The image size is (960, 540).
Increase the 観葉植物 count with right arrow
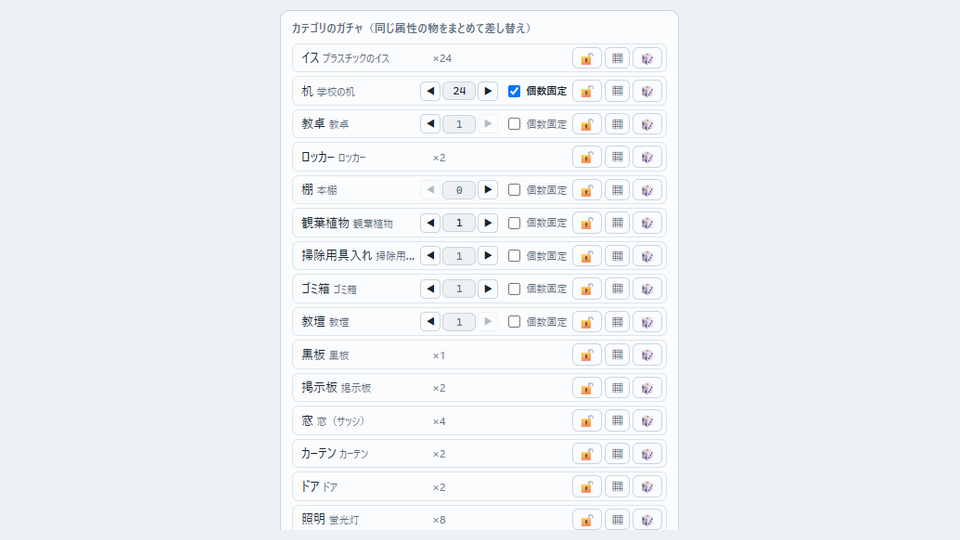pos(488,223)
